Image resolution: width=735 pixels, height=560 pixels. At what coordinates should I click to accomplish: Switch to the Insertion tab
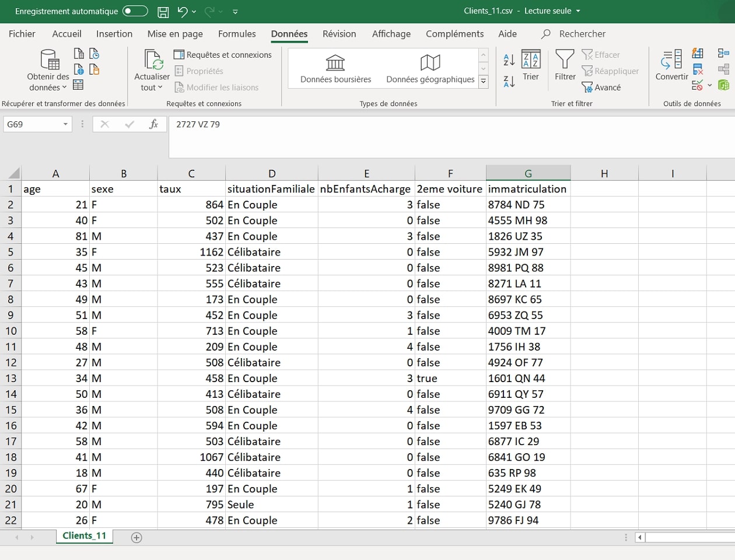(114, 34)
